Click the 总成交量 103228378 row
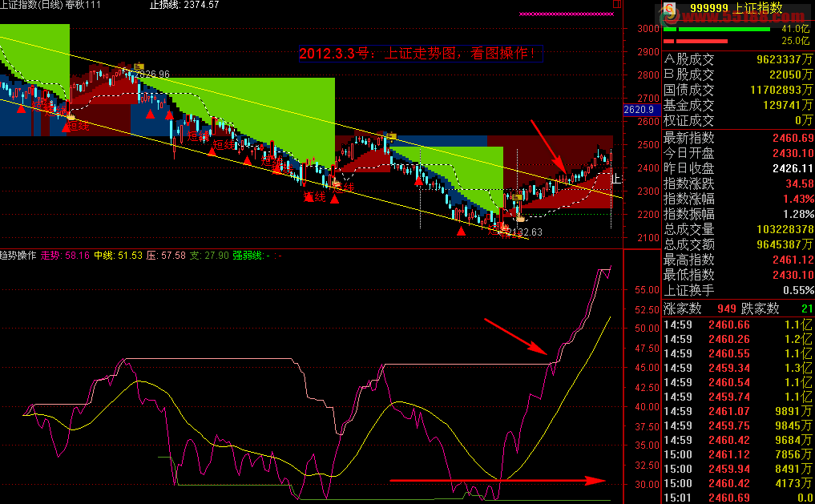815x504 pixels. [738, 229]
